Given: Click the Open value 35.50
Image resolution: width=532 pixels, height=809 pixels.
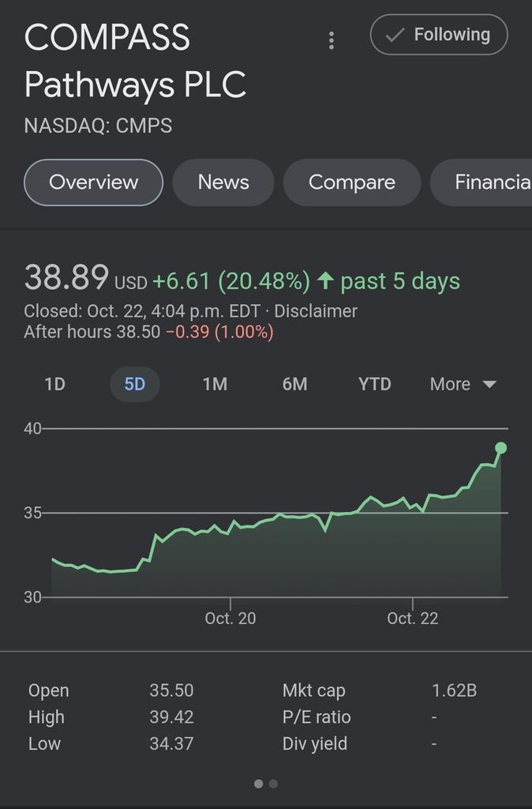Looking at the screenshot, I should click(x=171, y=690).
